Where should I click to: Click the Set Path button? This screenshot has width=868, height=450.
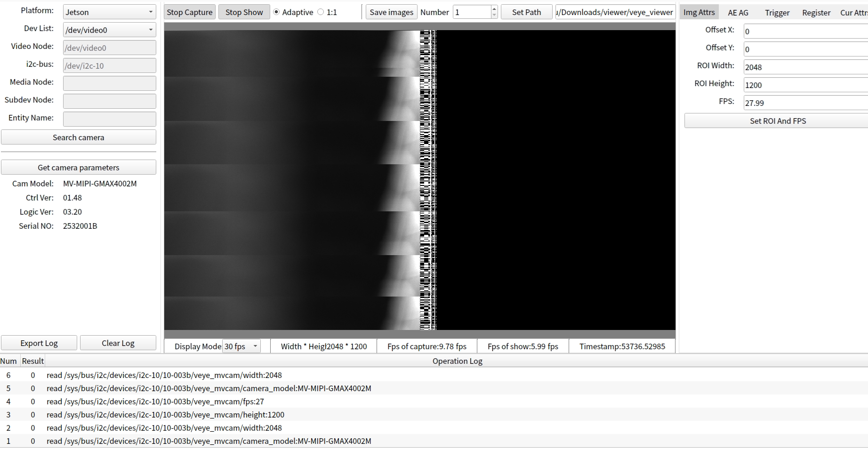pos(526,12)
